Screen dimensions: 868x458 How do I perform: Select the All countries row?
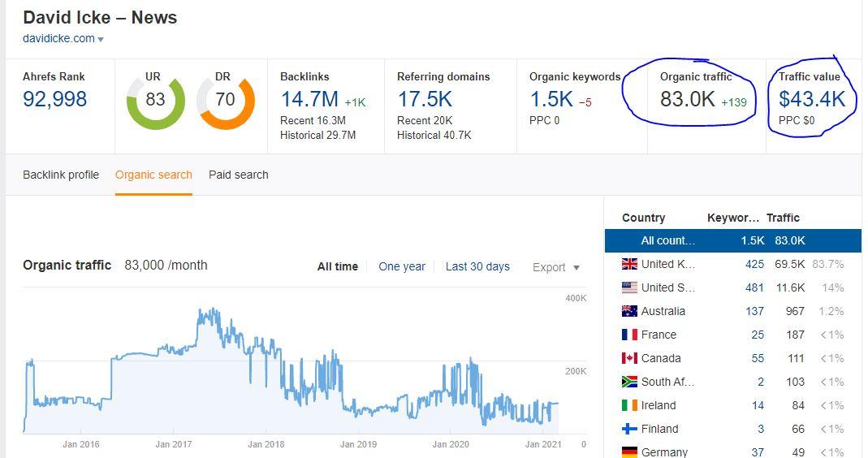click(x=732, y=240)
